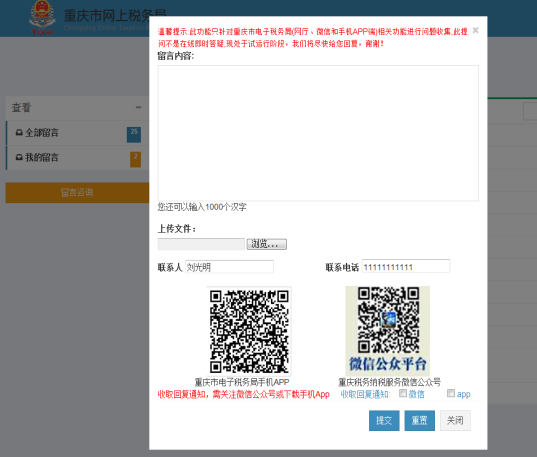This screenshot has width=537, height=457.
Task: Click the 上传文件: label
Action: pyautogui.click(x=177, y=228)
